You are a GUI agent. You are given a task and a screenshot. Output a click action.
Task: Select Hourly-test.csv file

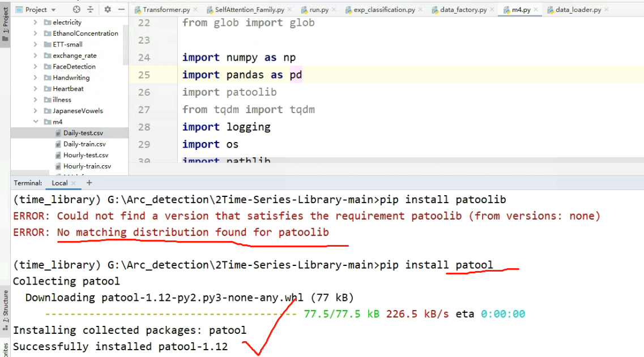[x=69, y=155]
